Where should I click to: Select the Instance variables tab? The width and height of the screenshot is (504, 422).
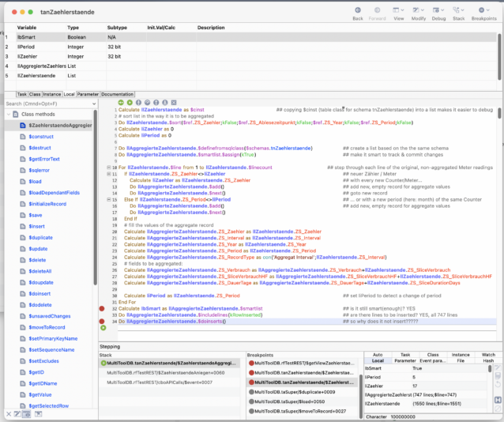53,94
